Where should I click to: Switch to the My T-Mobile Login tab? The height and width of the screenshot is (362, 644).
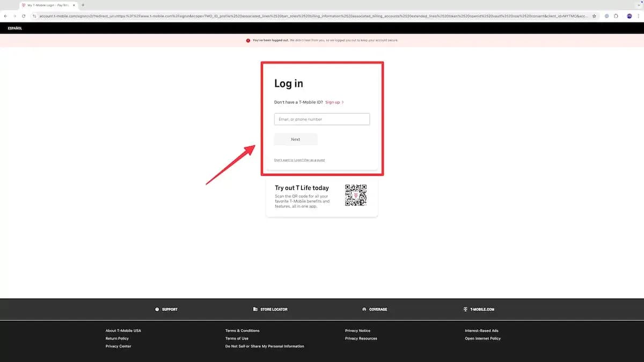(x=46, y=5)
